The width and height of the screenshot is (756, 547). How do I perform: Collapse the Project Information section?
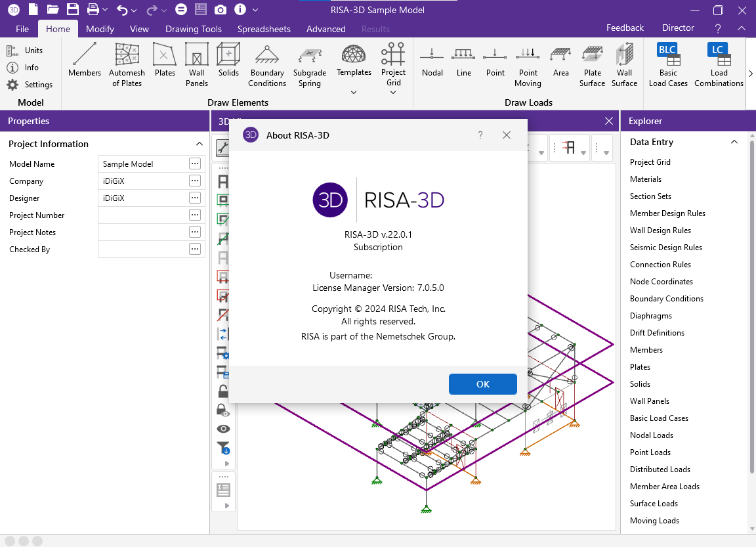point(199,144)
